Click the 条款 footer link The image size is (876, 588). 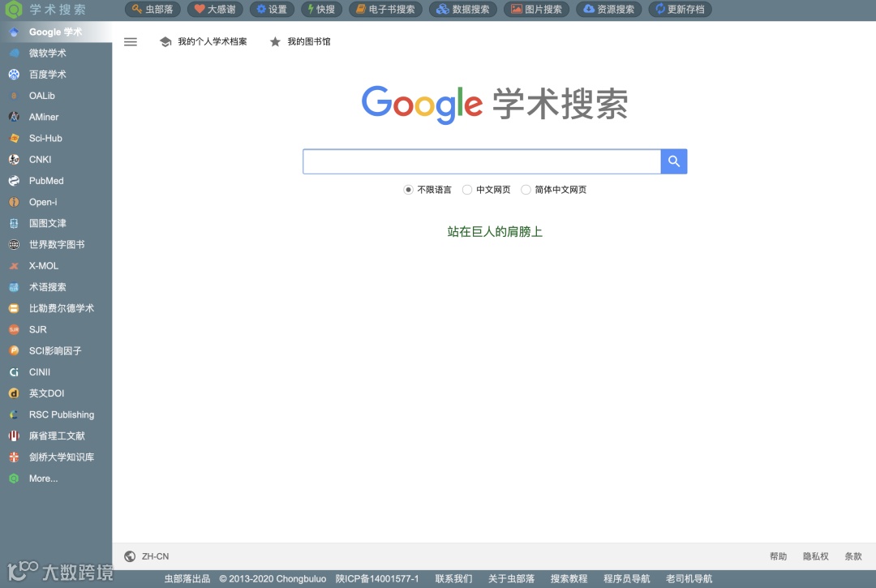click(x=853, y=556)
